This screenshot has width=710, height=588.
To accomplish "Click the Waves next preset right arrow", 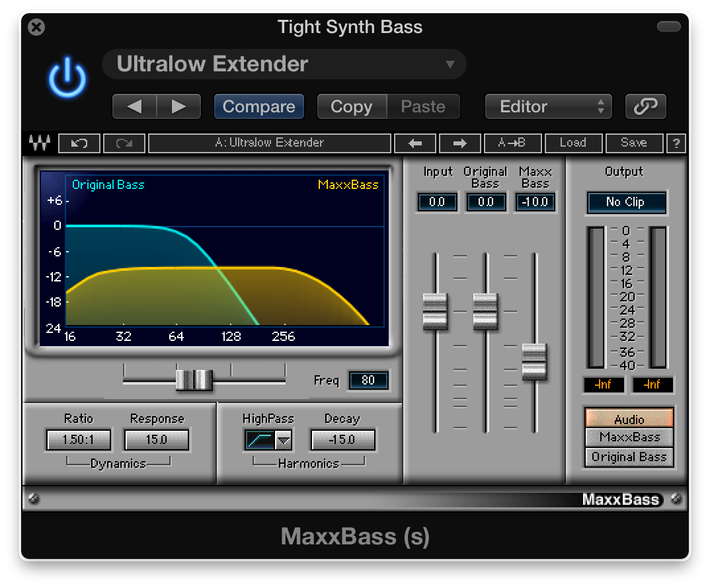I will pyautogui.click(x=459, y=143).
